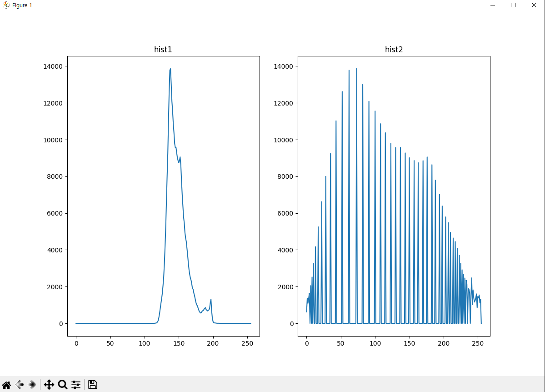The image size is (545, 392).
Task: Click the 100 x-axis label of hist1
Action: [144, 343]
